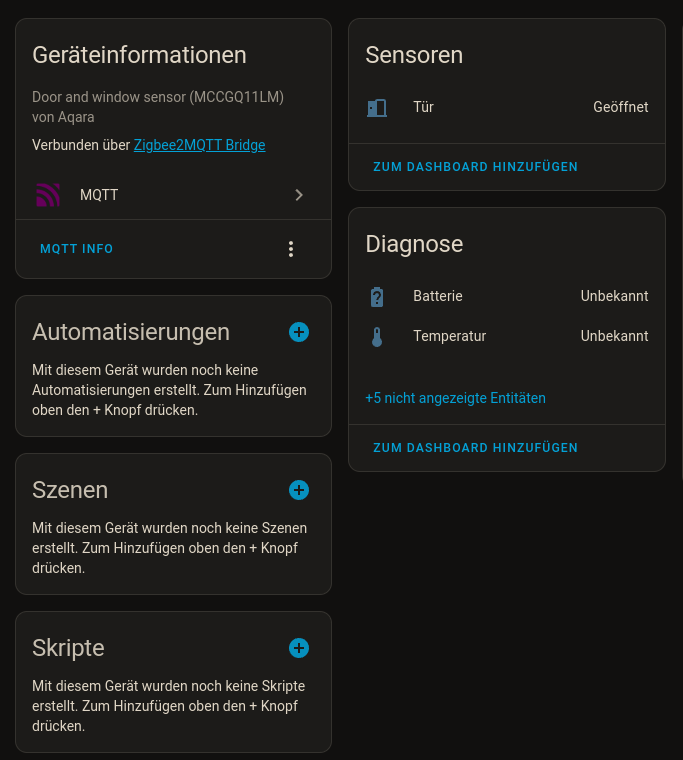Add Diagnose card to dashboard

(475, 448)
